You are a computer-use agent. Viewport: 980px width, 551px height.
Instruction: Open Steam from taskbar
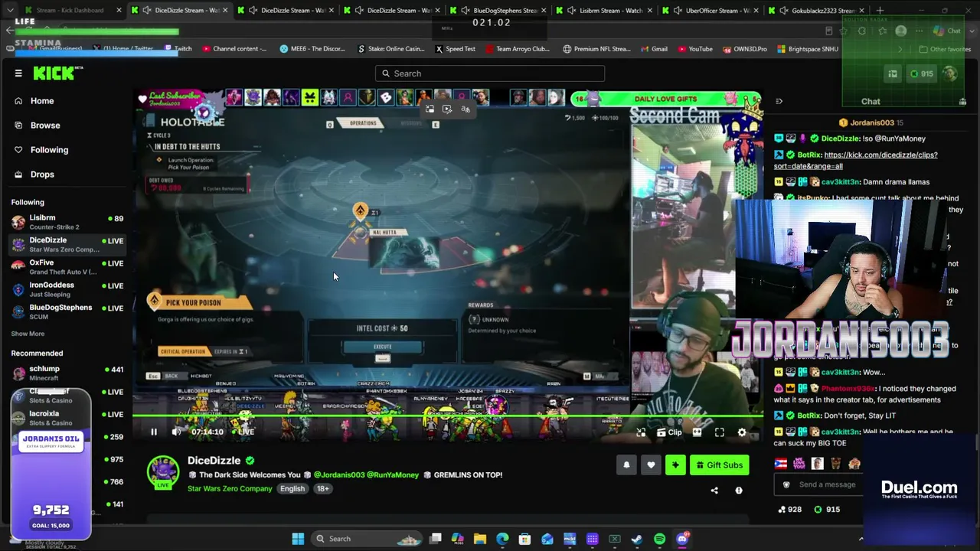pyautogui.click(x=637, y=539)
